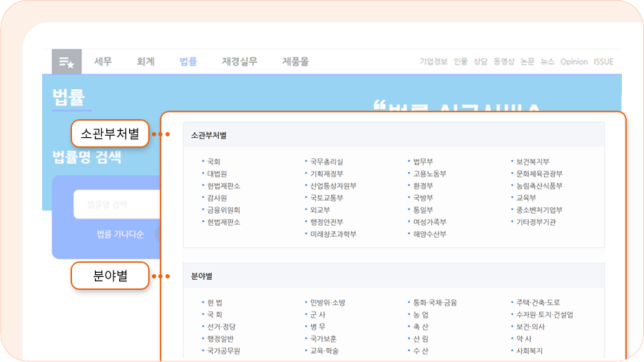The image size is (644, 362).
Task: Go to the ISSUE link
Action: tap(603, 62)
